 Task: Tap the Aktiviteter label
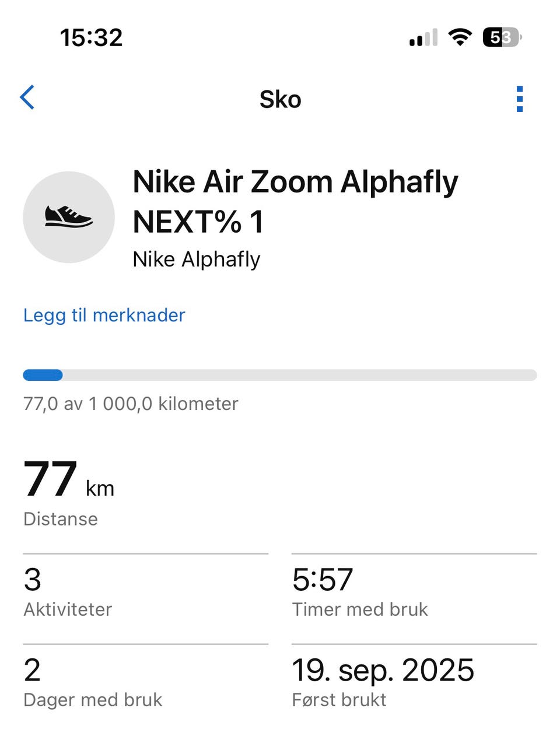coord(68,609)
